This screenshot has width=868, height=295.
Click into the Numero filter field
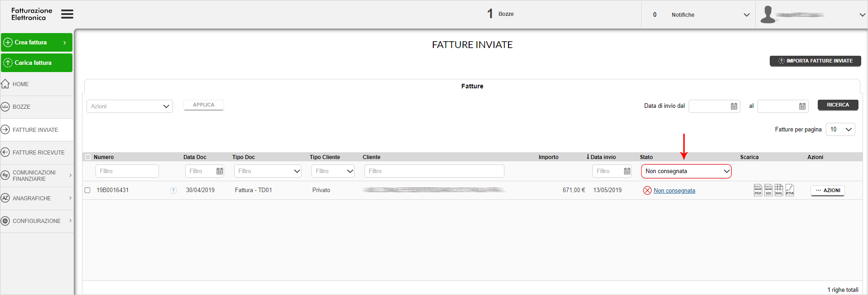(x=127, y=171)
